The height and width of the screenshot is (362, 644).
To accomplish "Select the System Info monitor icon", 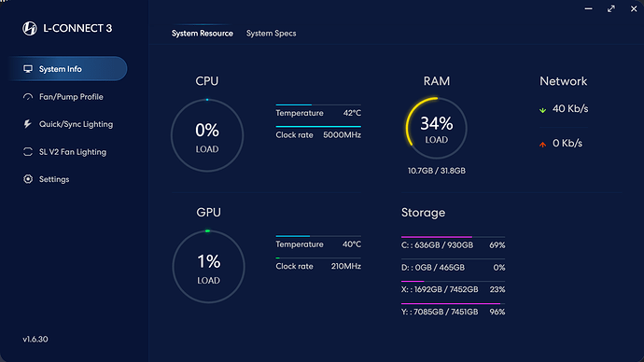I will tap(28, 68).
